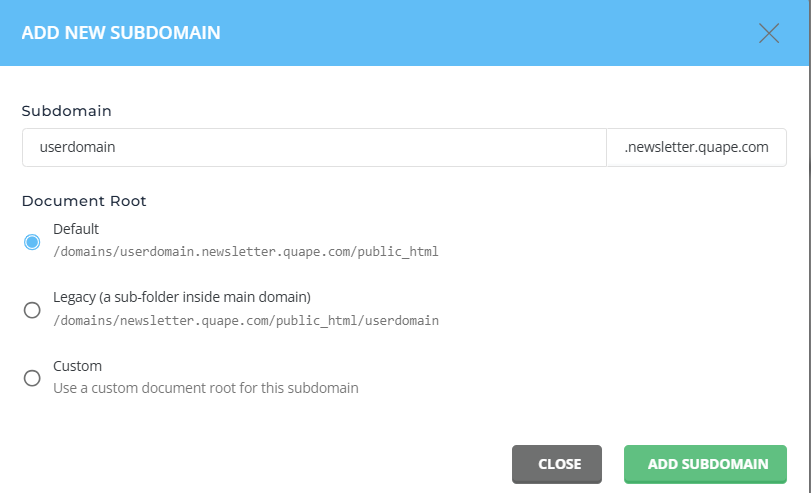Click the default public_html path text
Viewport: 811px width, 499px height.
(x=246, y=252)
